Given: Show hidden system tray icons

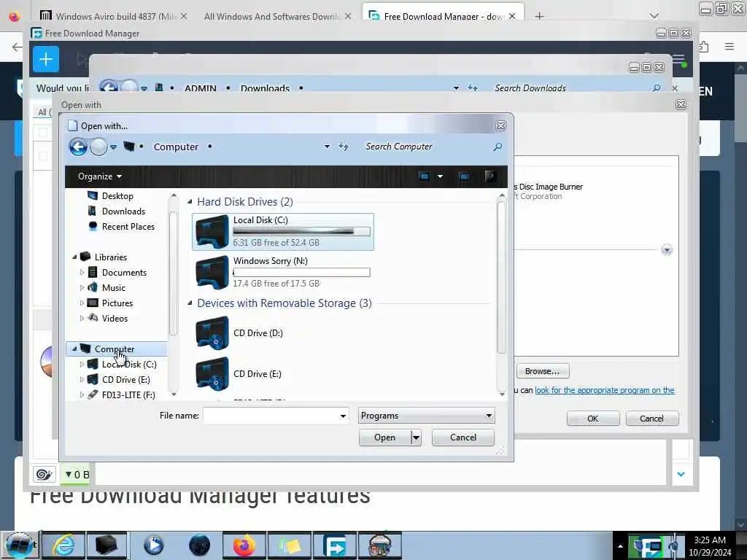Looking at the screenshot, I should [620, 546].
